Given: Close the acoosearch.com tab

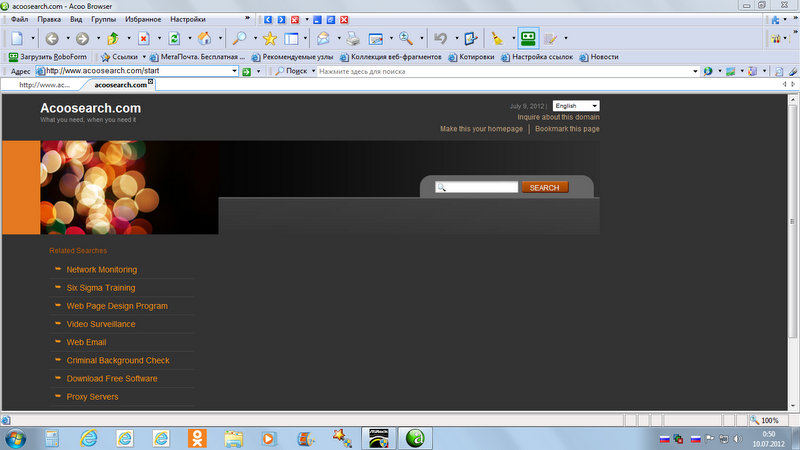Looking at the screenshot, I should (x=151, y=82).
